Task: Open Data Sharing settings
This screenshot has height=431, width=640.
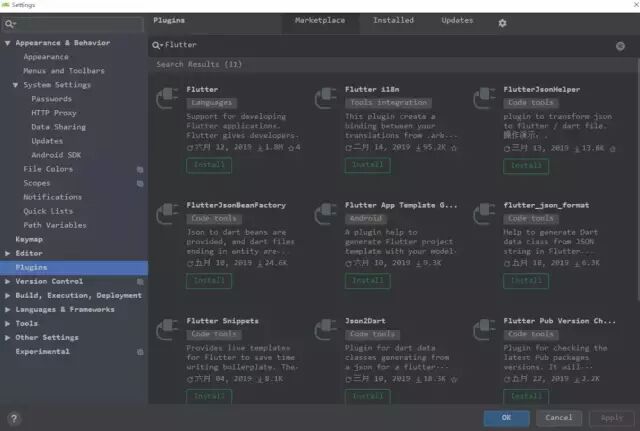Action: tap(59, 127)
